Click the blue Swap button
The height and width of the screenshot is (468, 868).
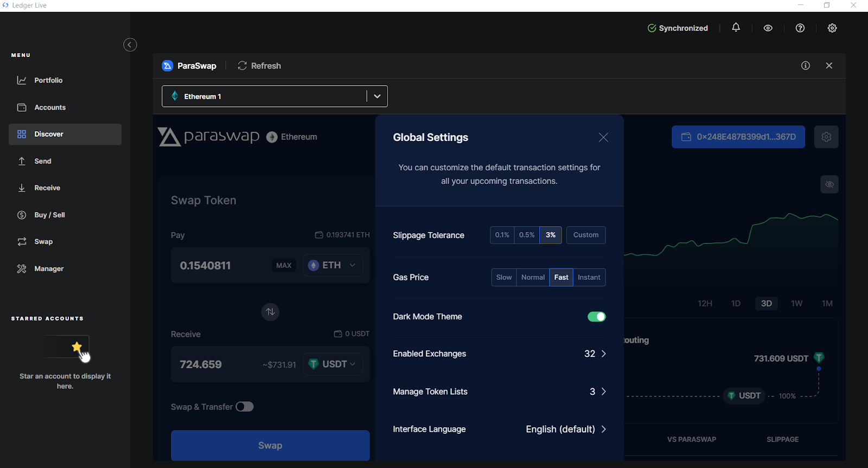(x=270, y=445)
